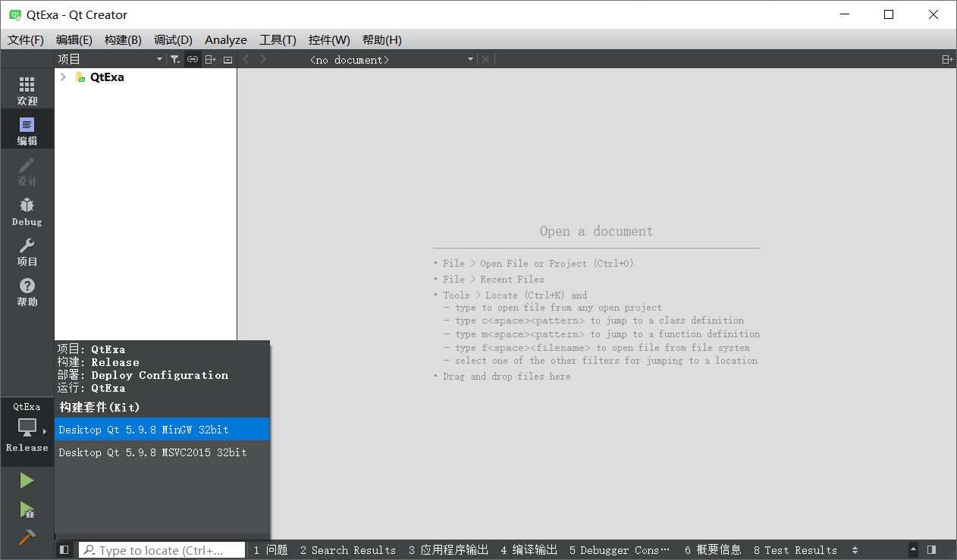
Task: Click the 项目: QtExa line in the popup
Action: 92,349
